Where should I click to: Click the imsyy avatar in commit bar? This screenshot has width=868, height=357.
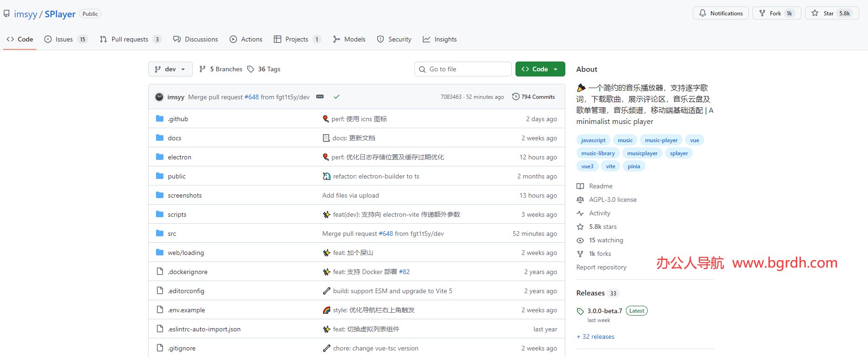[x=159, y=97]
